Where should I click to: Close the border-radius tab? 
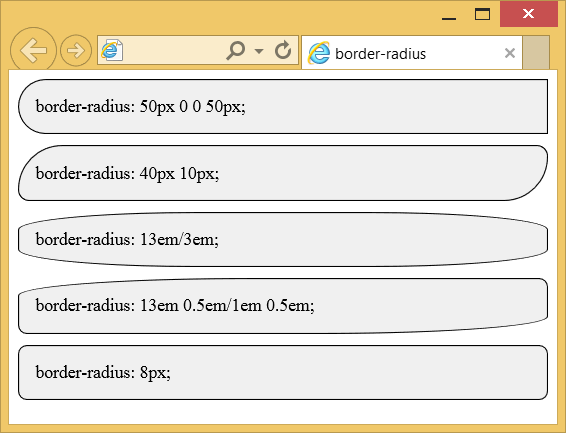tap(510, 53)
